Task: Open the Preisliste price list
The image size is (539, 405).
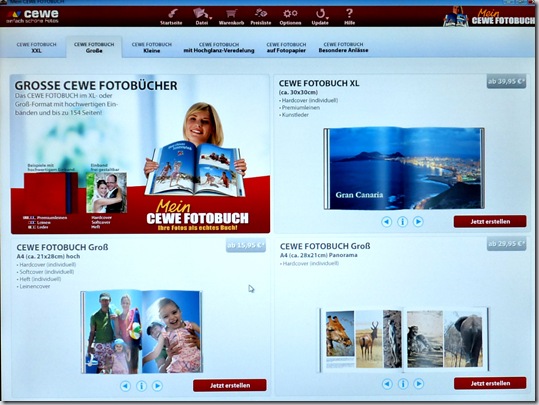Action: coord(261,17)
